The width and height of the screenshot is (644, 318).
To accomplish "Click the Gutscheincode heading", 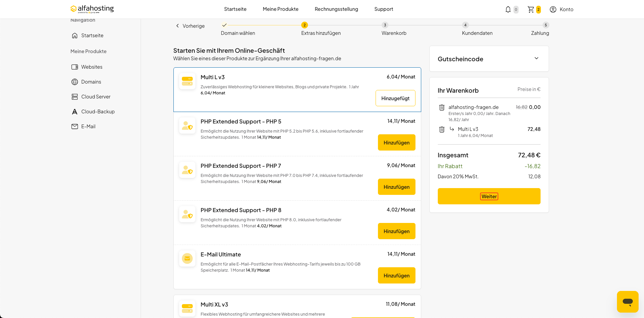I will 460,59.
